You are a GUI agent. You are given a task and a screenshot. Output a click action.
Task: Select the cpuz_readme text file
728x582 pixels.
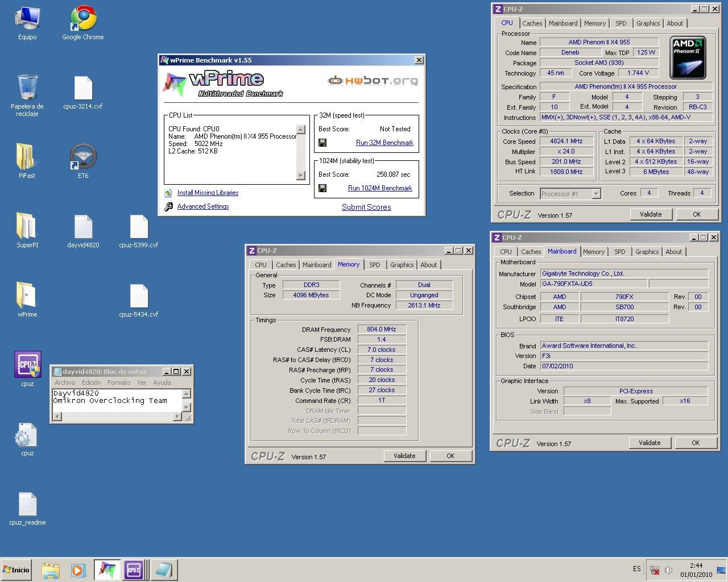click(27, 508)
